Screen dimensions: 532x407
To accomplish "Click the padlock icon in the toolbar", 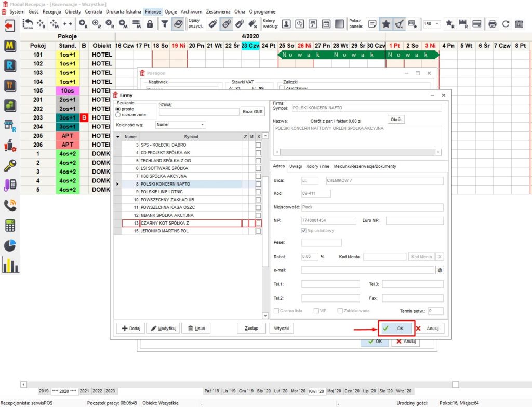I will pyautogui.click(x=150, y=24).
